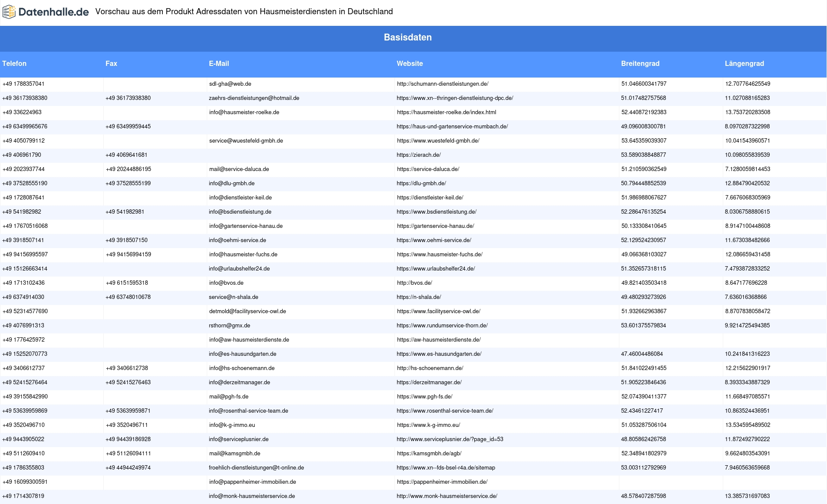Select latitude value 52.43461227417
Image resolution: width=827 pixels, height=504 pixels.
coord(642,411)
